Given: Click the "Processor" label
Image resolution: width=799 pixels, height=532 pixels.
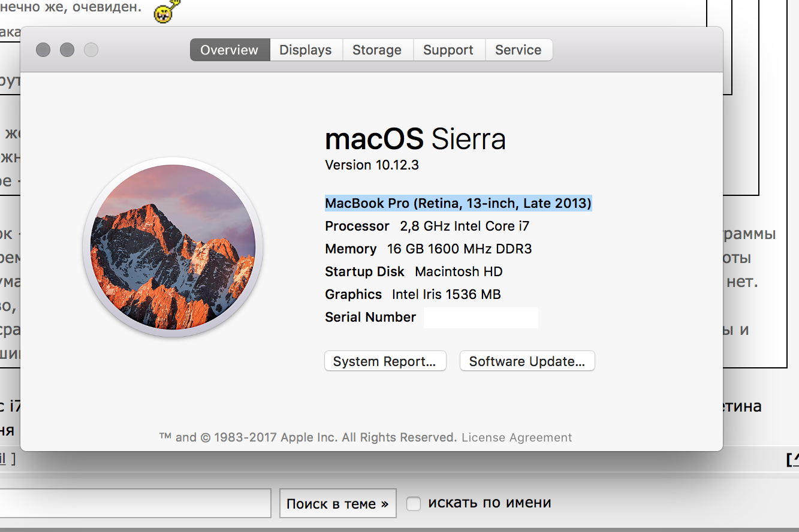Looking at the screenshot, I should point(357,226).
